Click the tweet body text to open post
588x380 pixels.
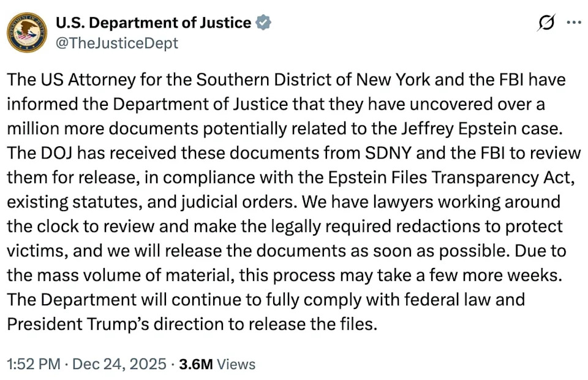[x=288, y=202]
